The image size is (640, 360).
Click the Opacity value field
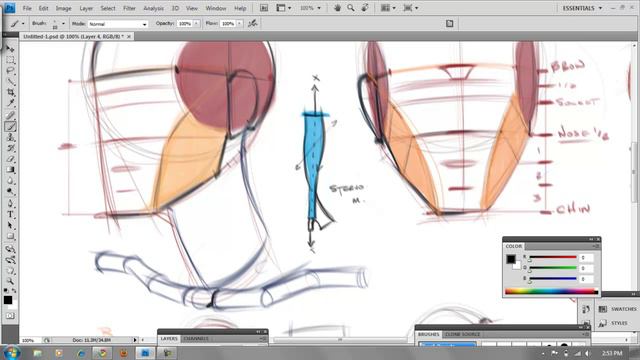(185, 24)
